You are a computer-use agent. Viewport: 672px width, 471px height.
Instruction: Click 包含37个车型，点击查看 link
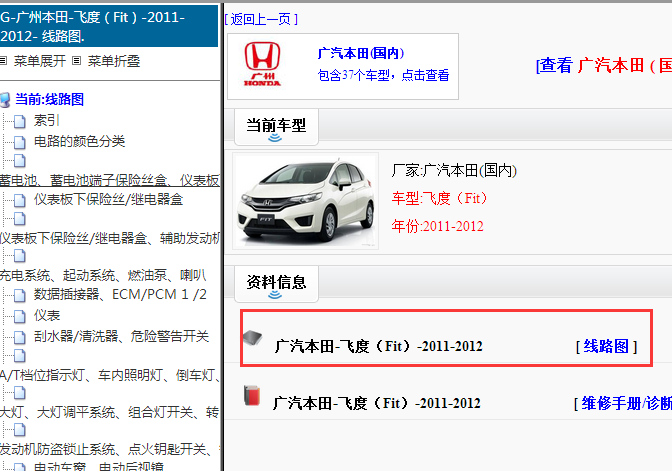pyautogui.click(x=383, y=75)
